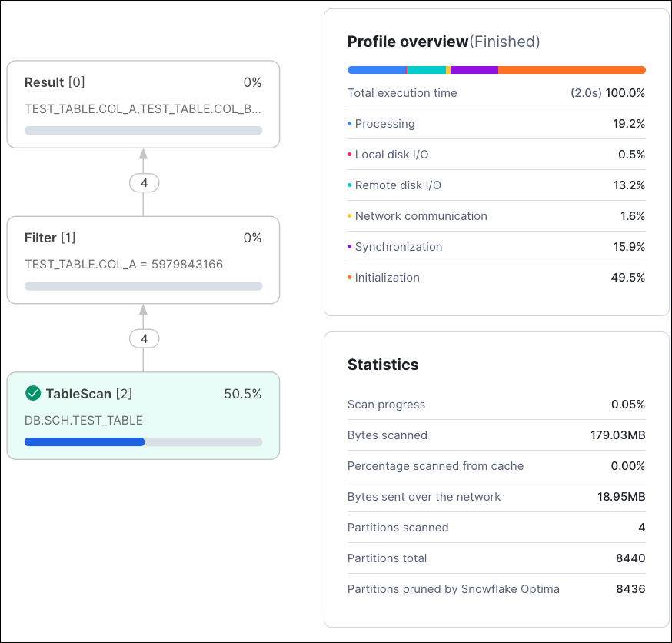
Task: Click the TableScan blue progress bar
Action: point(85,442)
